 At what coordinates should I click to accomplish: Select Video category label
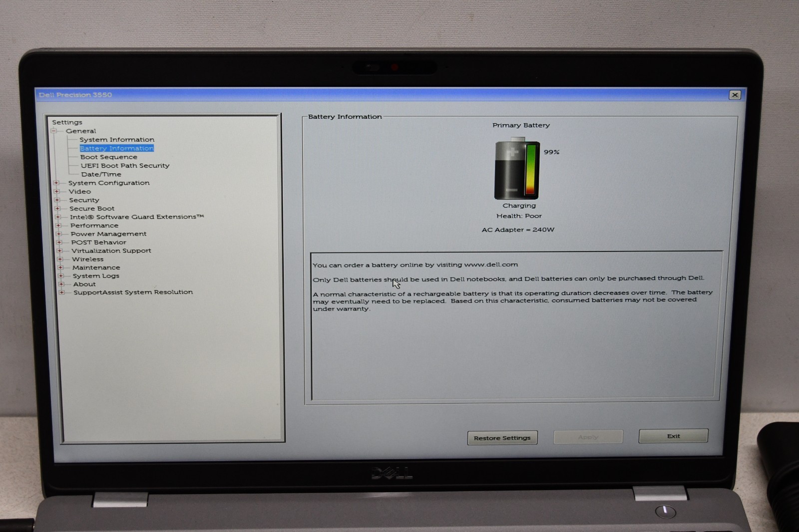click(80, 191)
